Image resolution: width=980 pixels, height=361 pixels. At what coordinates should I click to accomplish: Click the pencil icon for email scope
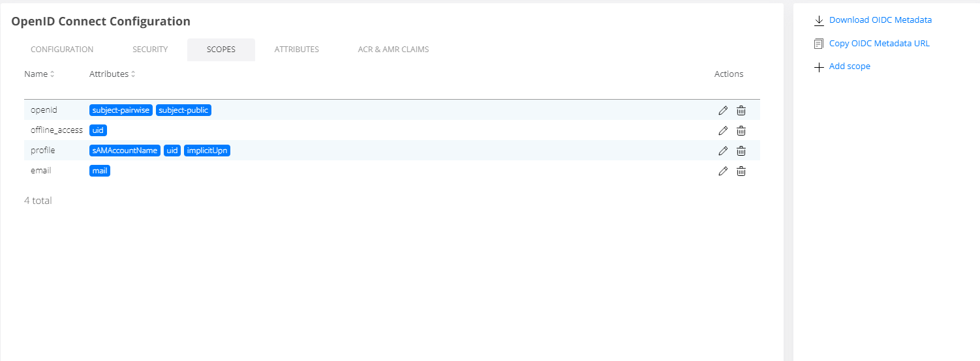[722, 171]
